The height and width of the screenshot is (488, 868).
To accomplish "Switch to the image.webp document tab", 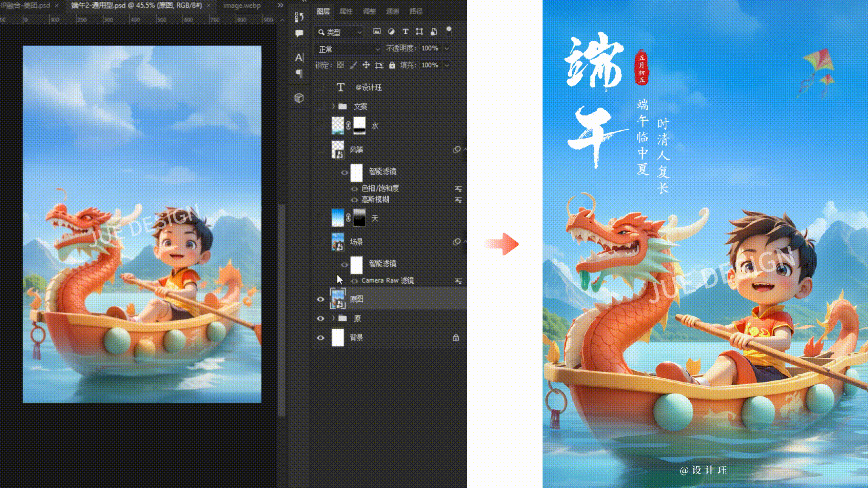I will click(x=242, y=5).
